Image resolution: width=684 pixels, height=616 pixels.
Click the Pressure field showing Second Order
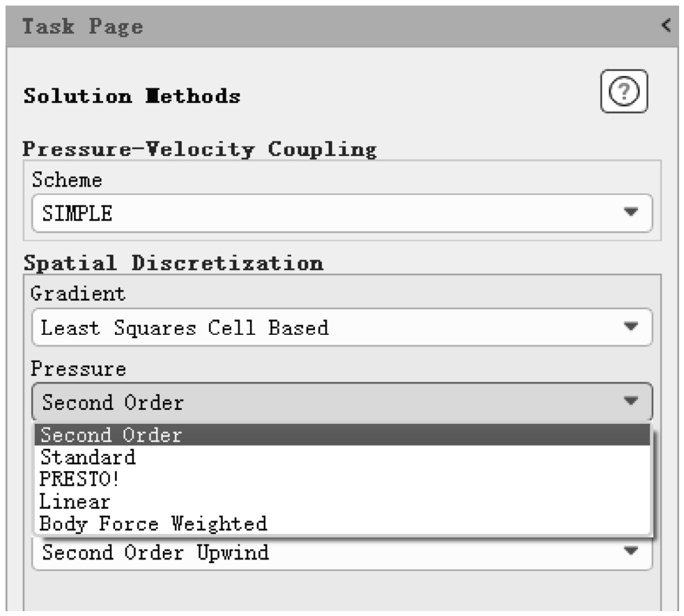point(313,402)
